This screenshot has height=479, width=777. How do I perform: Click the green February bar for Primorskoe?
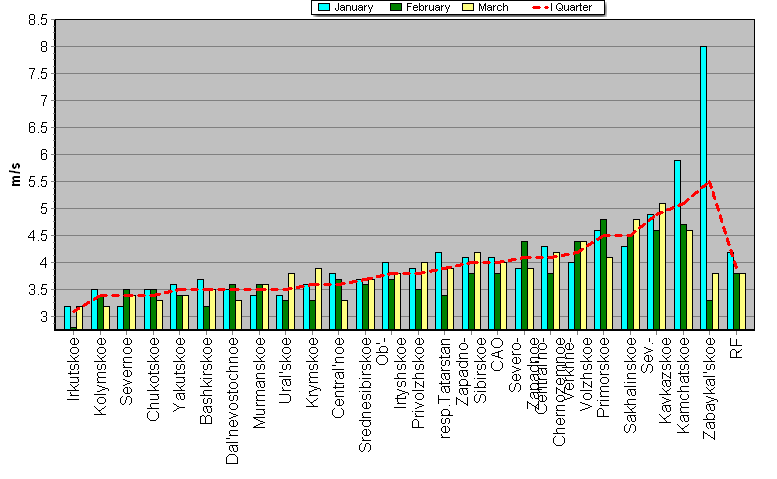pyautogui.click(x=603, y=274)
